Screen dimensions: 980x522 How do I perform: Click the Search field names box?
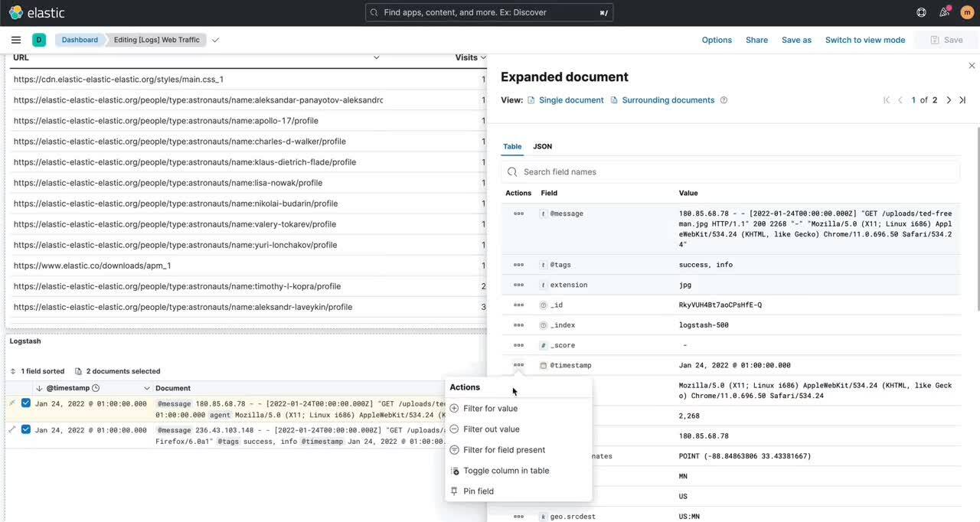[730, 172]
